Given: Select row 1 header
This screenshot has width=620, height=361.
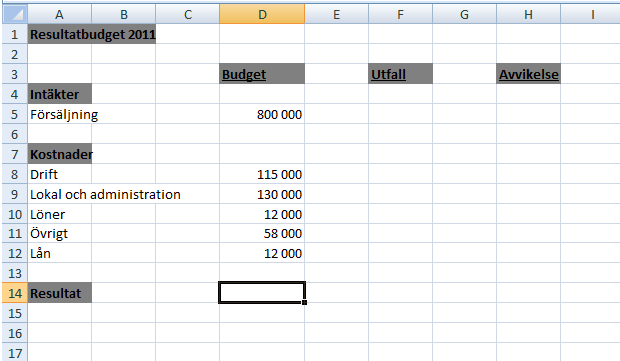Looking at the screenshot, I should 15,34.
